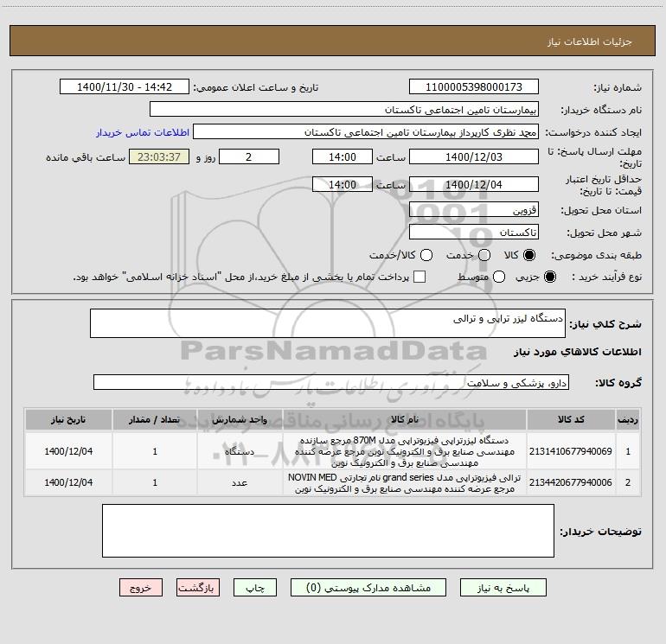This screenshot has height=644, width=666.
Task: Click unit عدد in row 2
Action: [x=240, y=482]
